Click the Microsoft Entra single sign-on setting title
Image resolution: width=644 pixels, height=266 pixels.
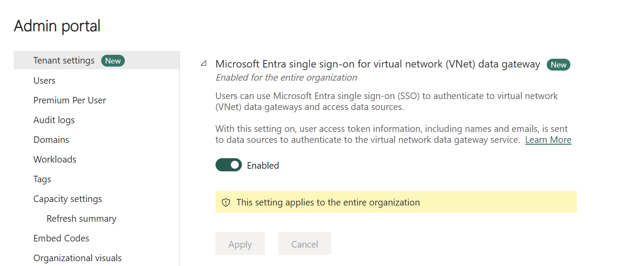click(x=378, y=64)
